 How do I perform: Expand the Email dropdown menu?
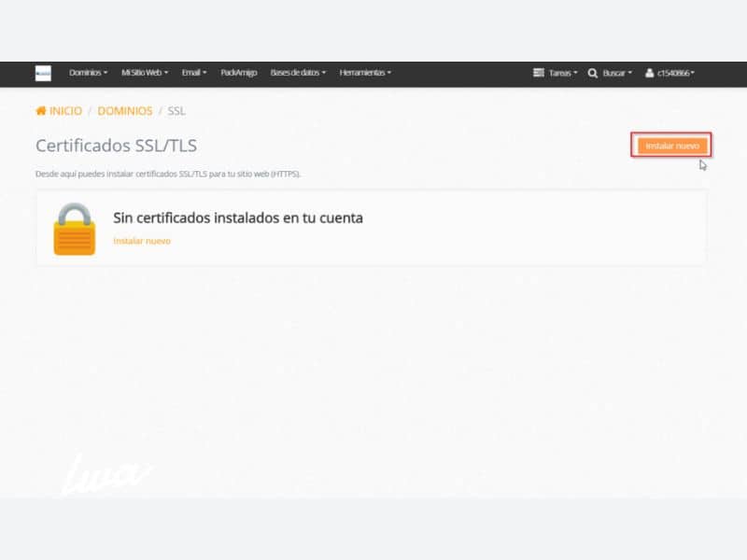tap(193, 73)
